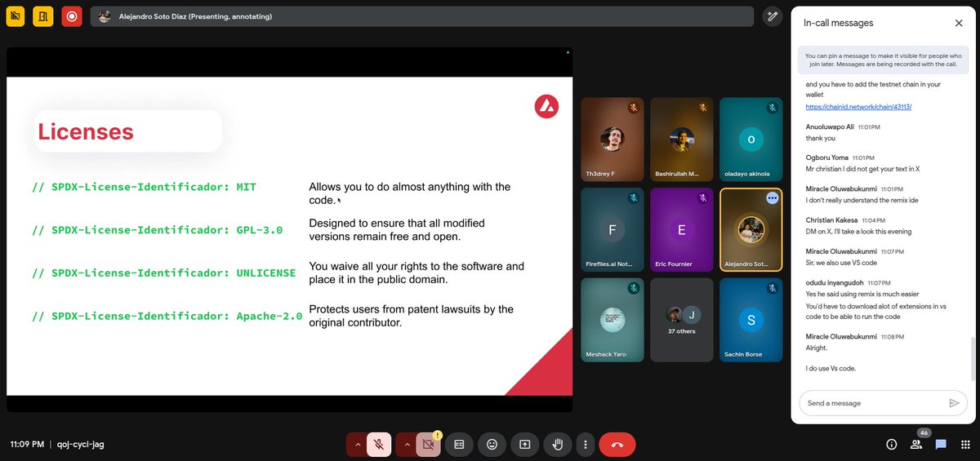Click Meshack Yaro's muted mic icon
This screenshot has width=980, height=461.
[x=633, y=289]
